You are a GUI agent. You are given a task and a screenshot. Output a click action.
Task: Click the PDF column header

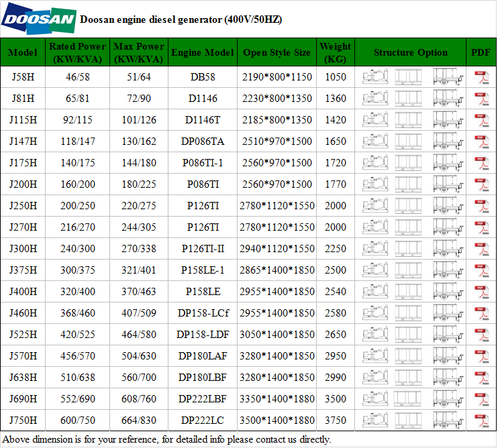[481, 52]
